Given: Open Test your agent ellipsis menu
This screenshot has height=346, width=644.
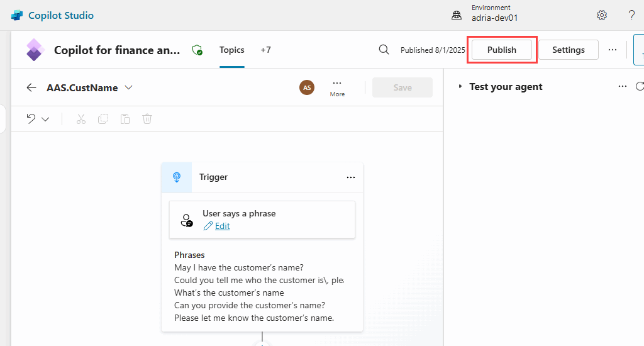Looking at the screenshot, I should pyautogui.click(x=623, y=86).
